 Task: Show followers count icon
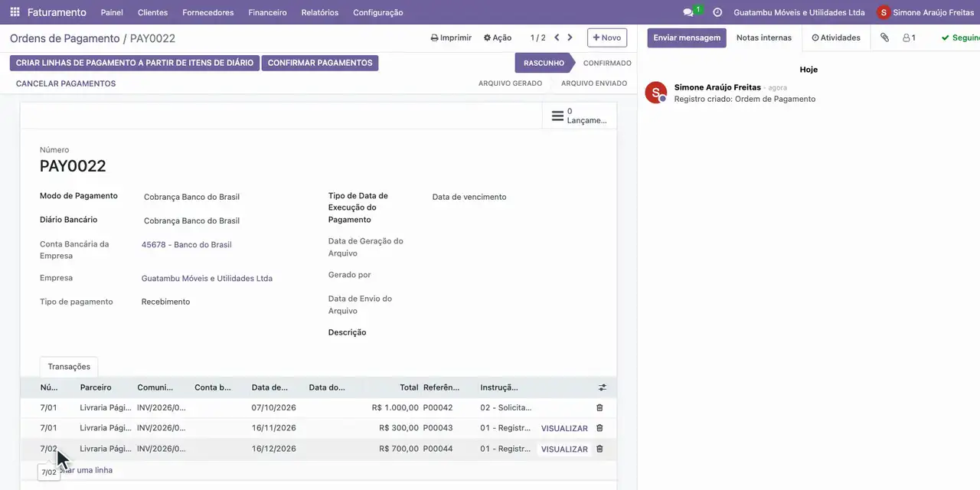pyautogui.click(x=909, y=38)
